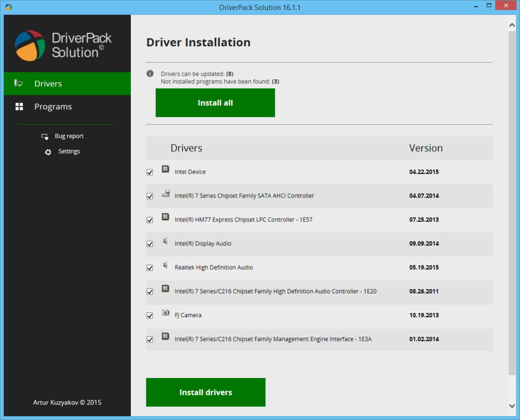Click the Install all button
The width and height of the screenshot is (520, 420).
215,103
